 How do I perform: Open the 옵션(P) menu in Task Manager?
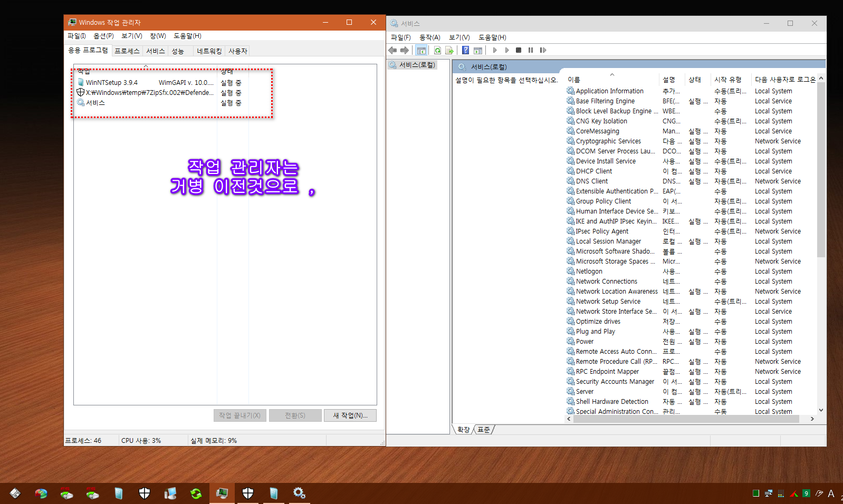click(103, 36)
